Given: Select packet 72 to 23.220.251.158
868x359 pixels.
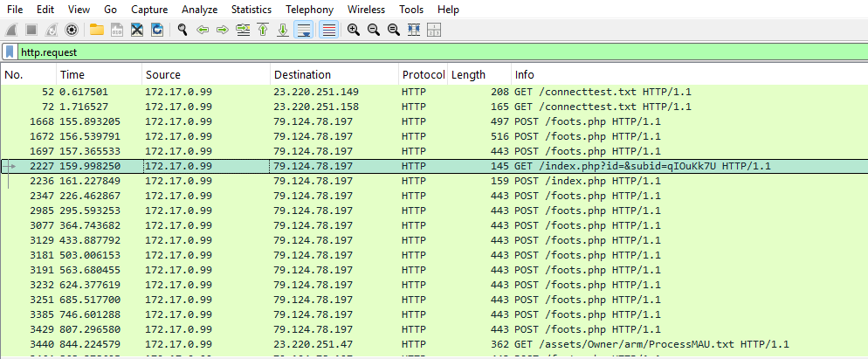Looking at the screenshot, I should click(x=434, y=107).
